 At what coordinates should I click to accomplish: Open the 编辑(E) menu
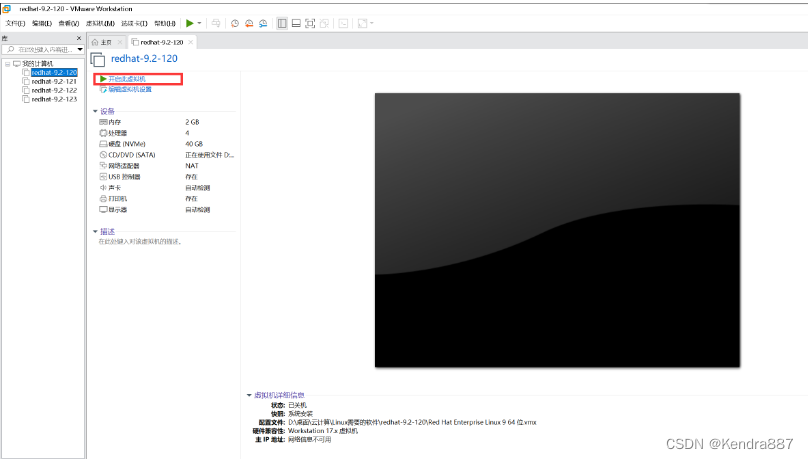42,23
